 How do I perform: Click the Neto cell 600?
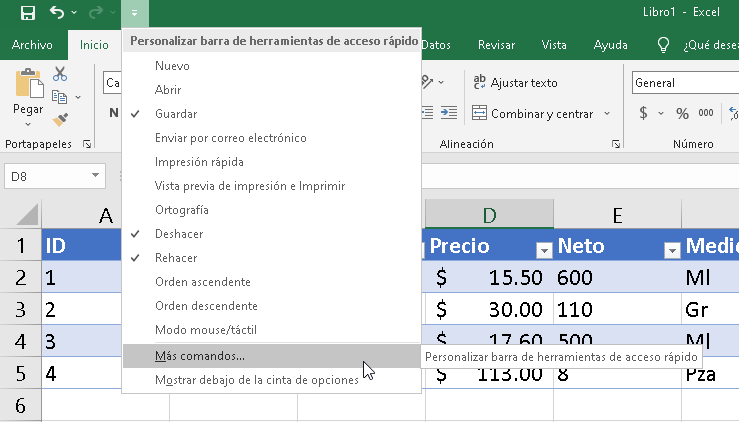click(x=617, y=277)
